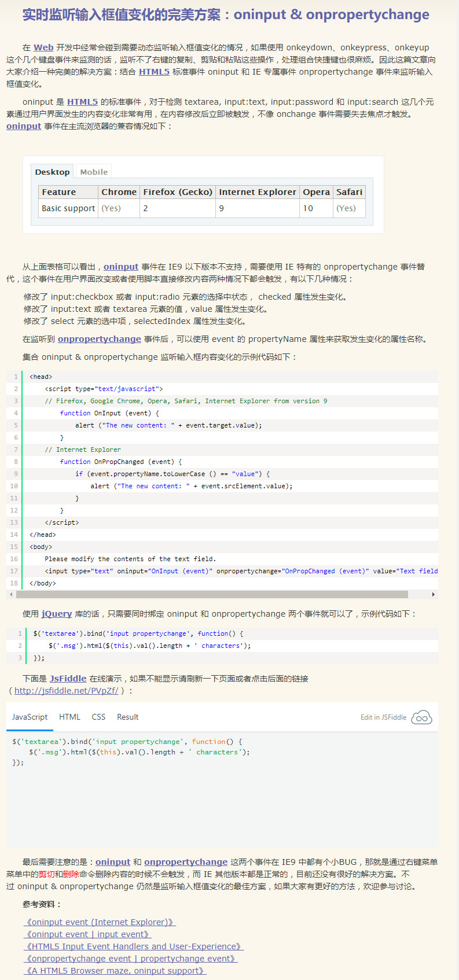Open oninput link before compatibility table
The image size is (459, 980).
[x=24, y=126]
